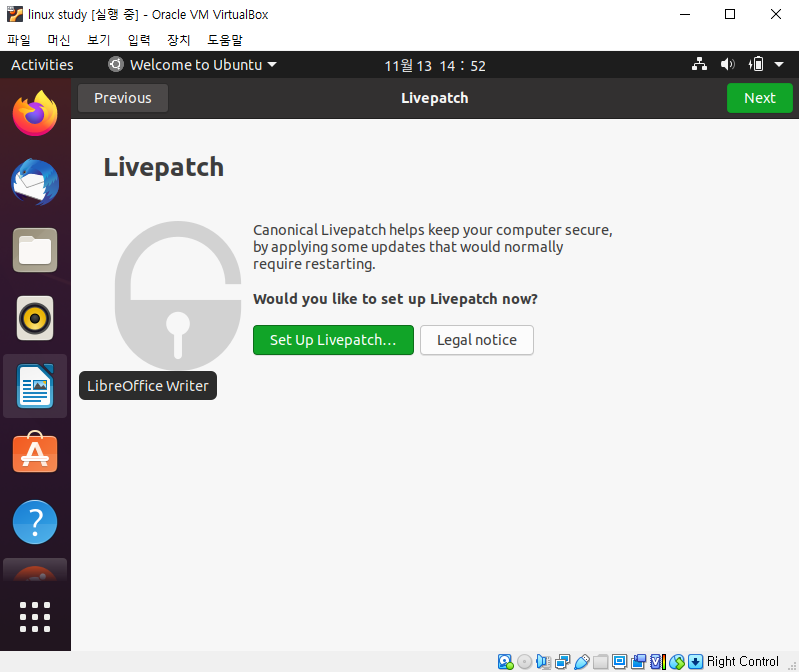
Task: Launch Thunderbird mail from the dock
Action: pos(35,182)
